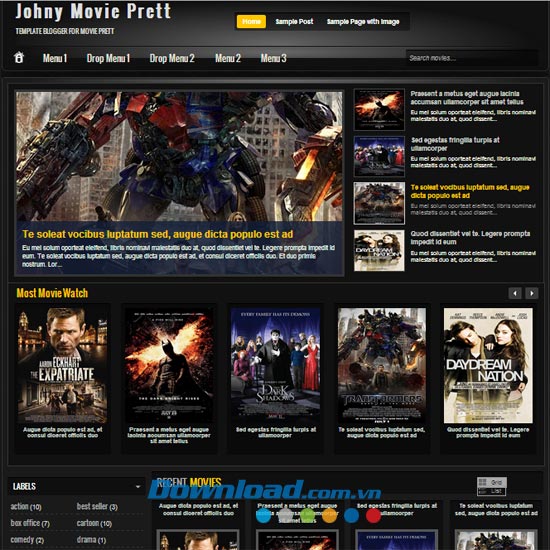This screenshot has width=550, height=550.
Task: Open the Quod dissentiet vel te headline in the slider list
Action: coord(470,238)
